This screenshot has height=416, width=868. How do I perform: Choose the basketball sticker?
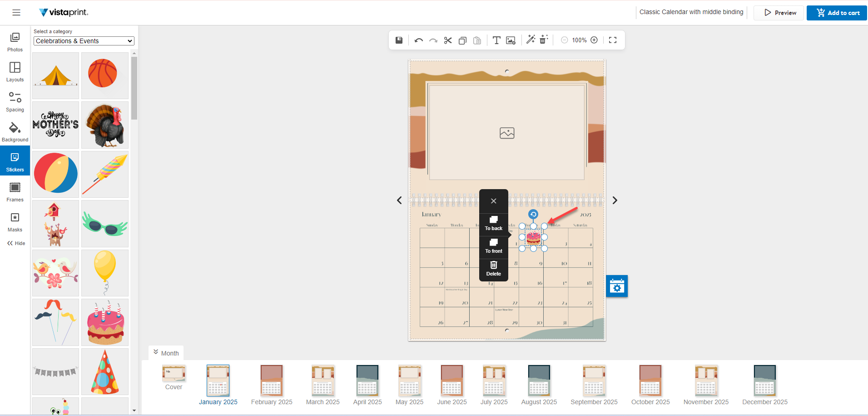pos(105,75)
